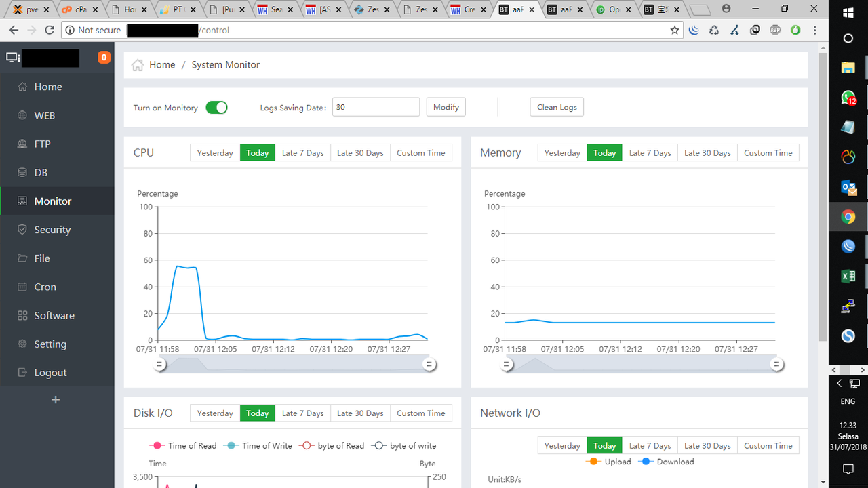Image resolution: width=868 pixels, height=488 pixels.
Task: Open the Software sidebar menu item
Action: coord(58,315)
